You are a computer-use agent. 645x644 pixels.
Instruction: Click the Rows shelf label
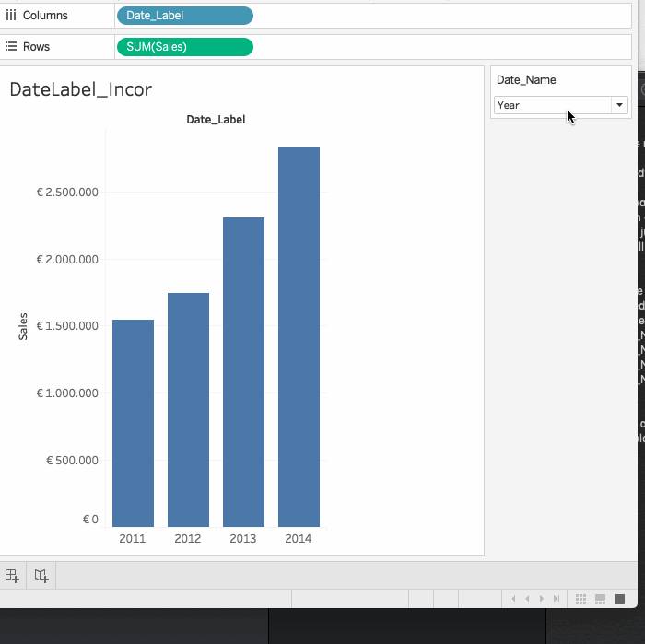pos(36,47)
